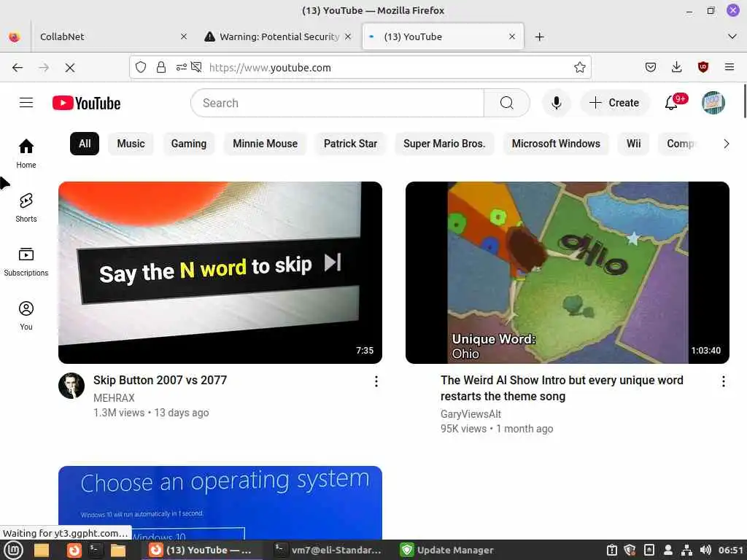This screenshot has height=560, width=747.
Task: Select the Microsoft Windows filter chip
Action: click(x=556, y=144)
